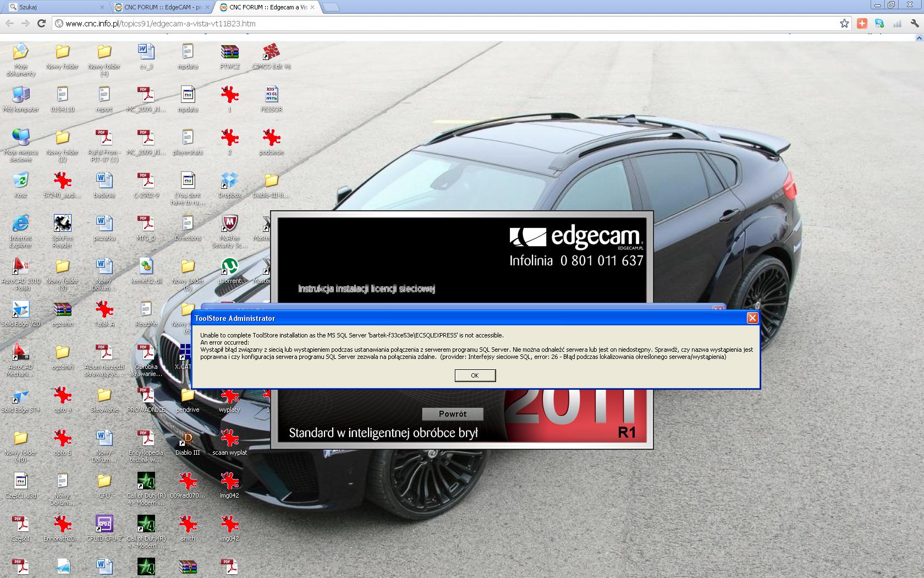Launch µTorrent from desktop
Viewport: 924px width, 578px height.
229,271
